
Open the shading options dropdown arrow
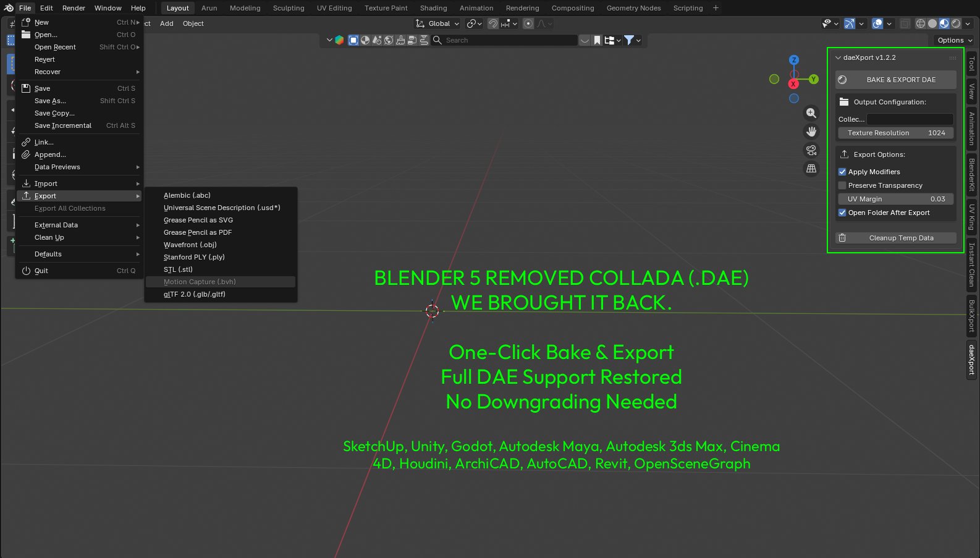(968, 23)
